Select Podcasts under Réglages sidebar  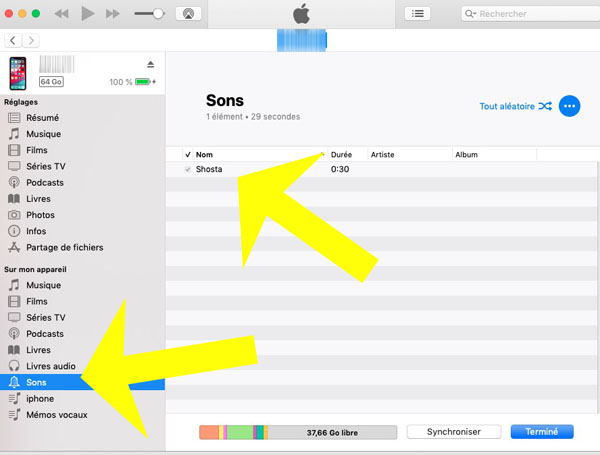[x=44, y=182]
